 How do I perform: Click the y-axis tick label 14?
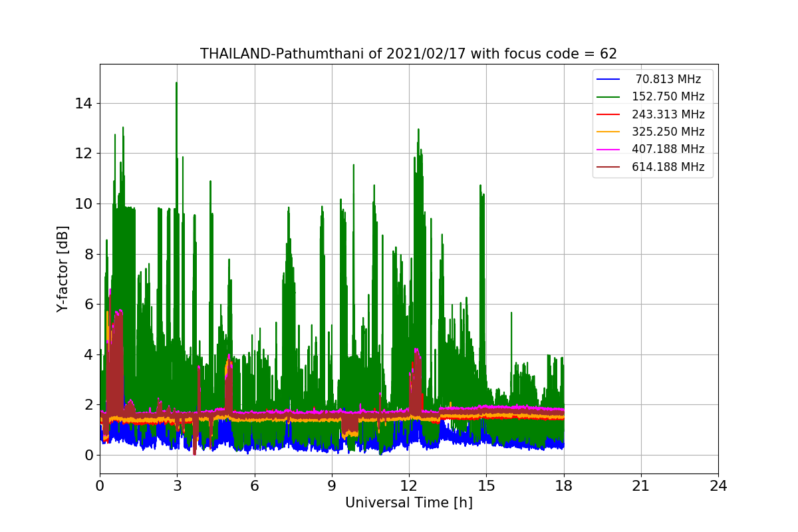click(83, 103)
